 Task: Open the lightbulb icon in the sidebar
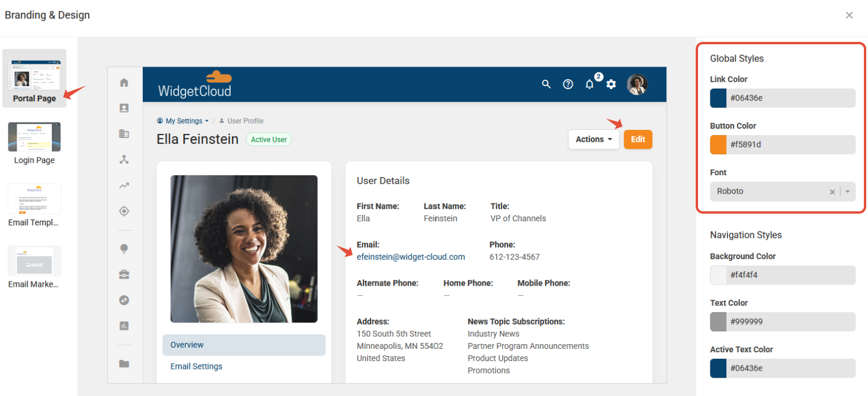pyautogui.click(x=124, y=249)
